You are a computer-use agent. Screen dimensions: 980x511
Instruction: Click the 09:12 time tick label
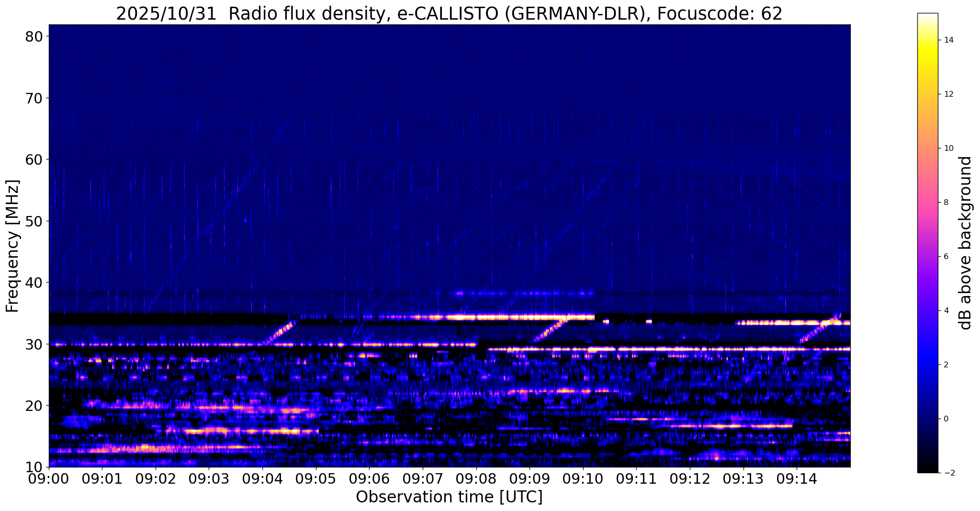[x=690, y=478]
